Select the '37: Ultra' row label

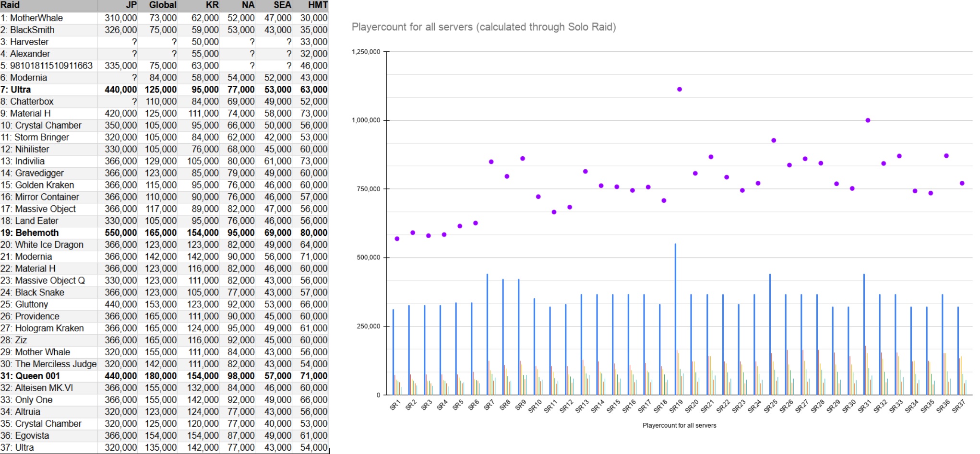pos(17,448)
